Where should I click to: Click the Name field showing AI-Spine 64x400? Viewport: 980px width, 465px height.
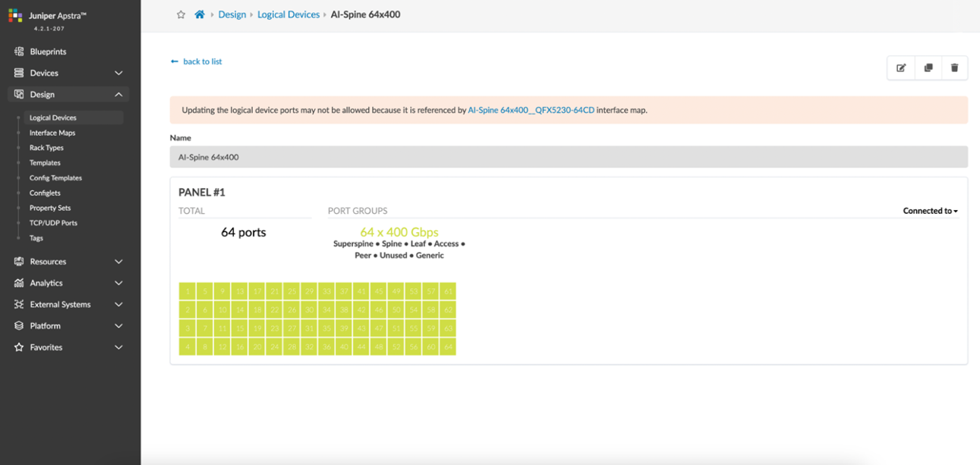tap(569, 157)
